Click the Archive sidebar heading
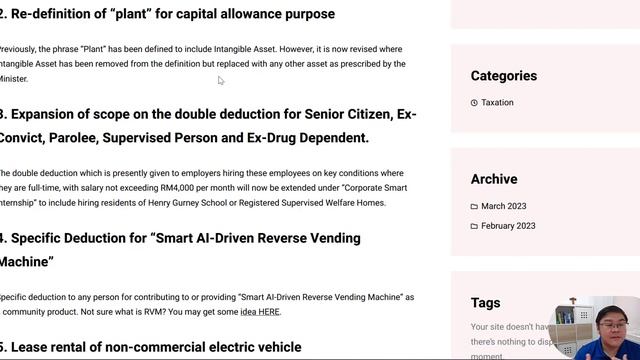Viewport: 640px width, 360px height. [x=494, y=179]
